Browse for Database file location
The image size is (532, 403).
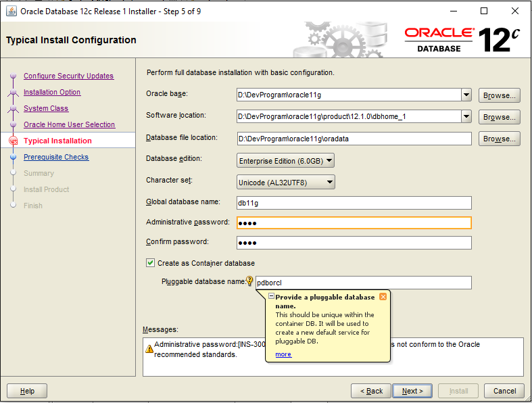tap(499, 139)
